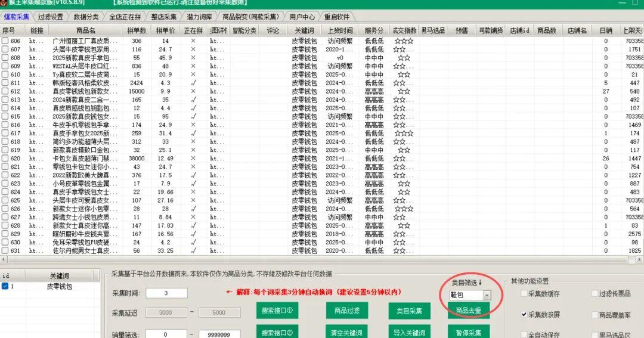
Task: Select the 重启软件 tab
Action: (337, 17)
